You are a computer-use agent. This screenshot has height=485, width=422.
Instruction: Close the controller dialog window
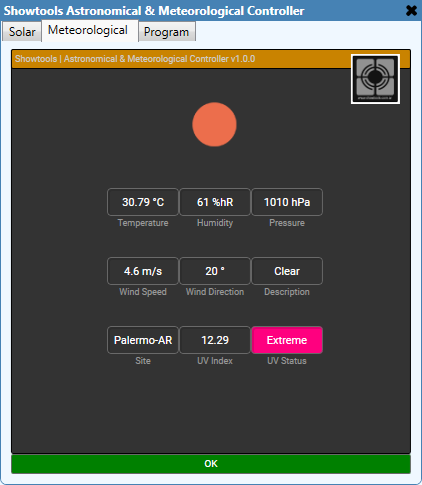(x=411, y=11)
